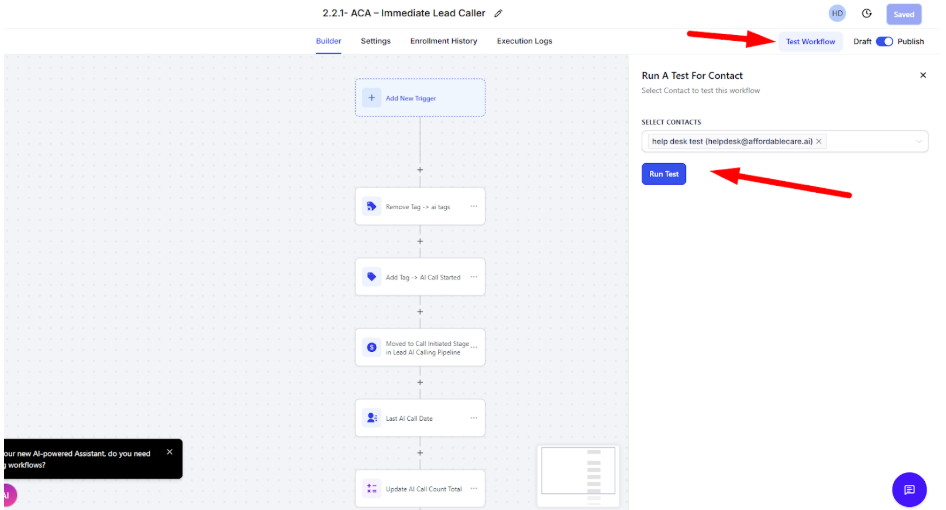Click the Remove Tag action icon
The width and height of the screenshot is (946, 510).
pos(372,206)
